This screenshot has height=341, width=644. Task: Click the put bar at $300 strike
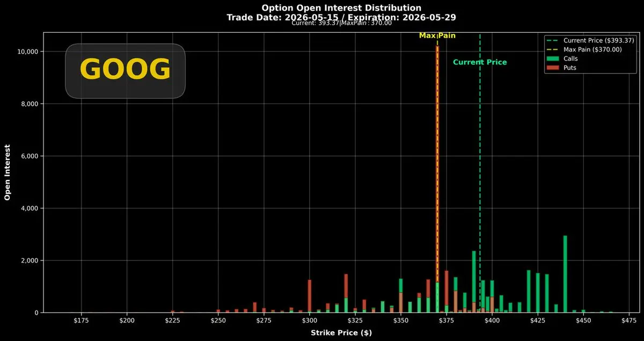tap(310, 296)
